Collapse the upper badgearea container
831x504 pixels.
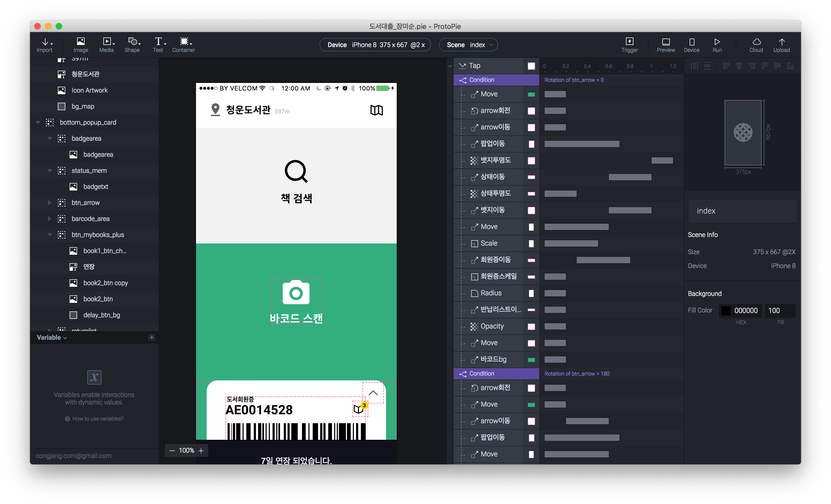[50, 139]
